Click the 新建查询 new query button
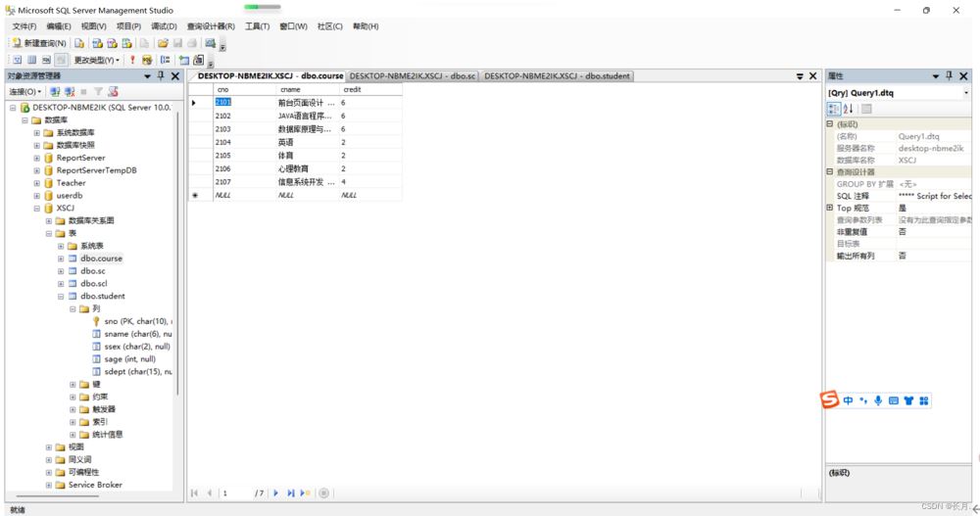 [x=39, y=43]
